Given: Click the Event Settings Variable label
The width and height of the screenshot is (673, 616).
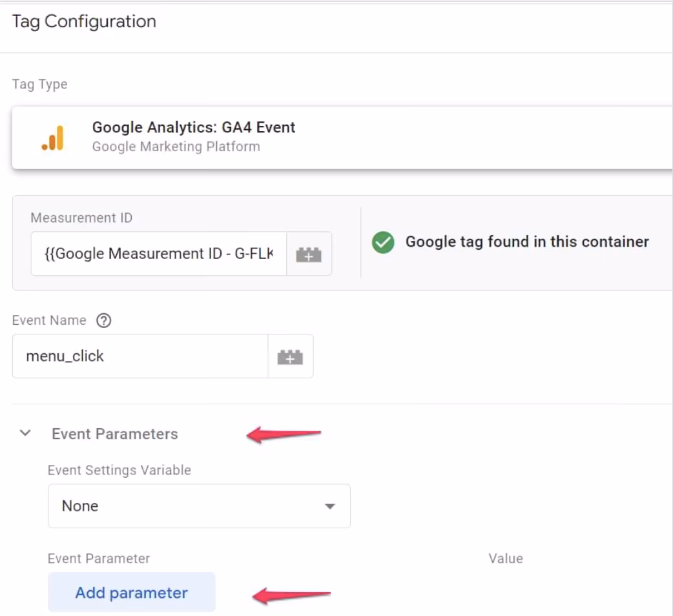Looking at the screenshot, I should (119, 470).
